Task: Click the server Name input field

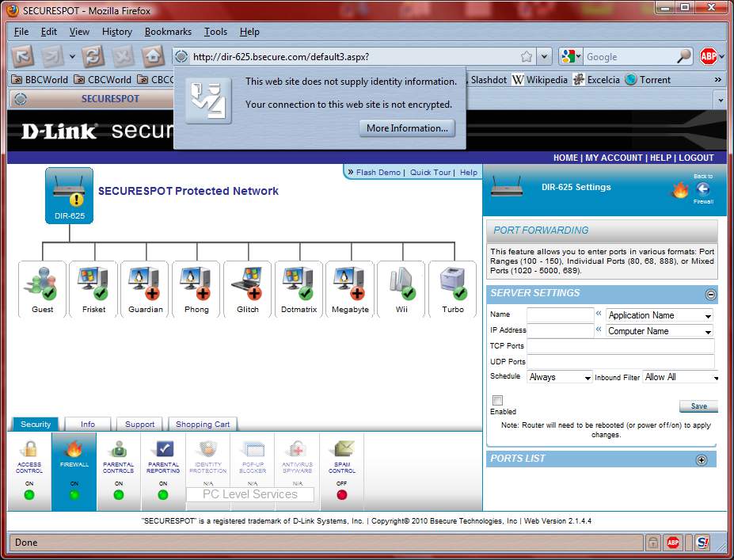Action: coord(561,314)
